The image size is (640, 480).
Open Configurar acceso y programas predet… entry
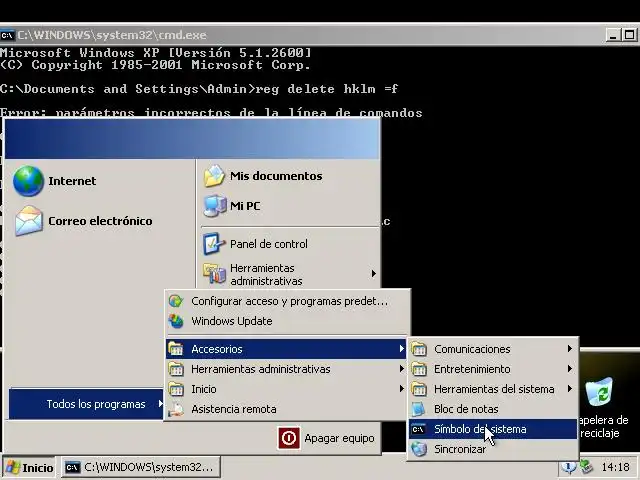point(286,301)
